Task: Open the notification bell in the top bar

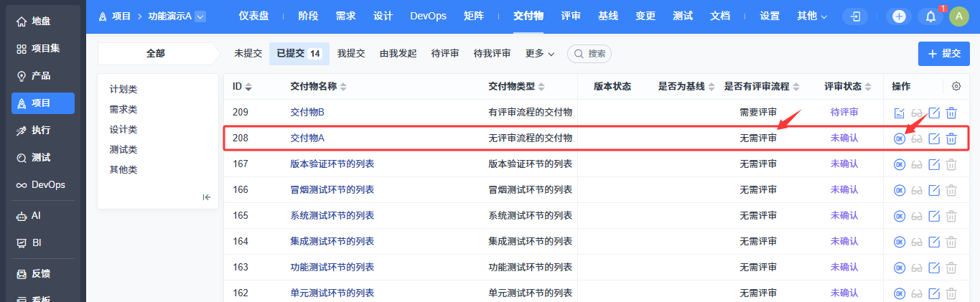Action: pyautogui.click(x=930, y=16)
